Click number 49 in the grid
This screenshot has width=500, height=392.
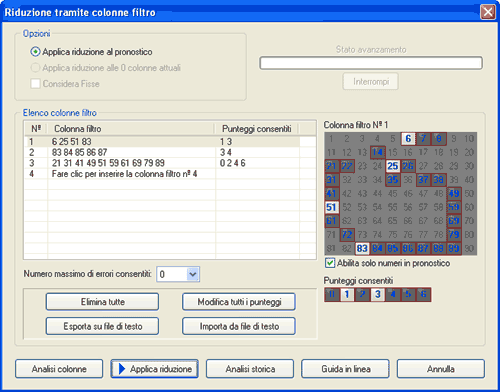[x=454, y=193]
